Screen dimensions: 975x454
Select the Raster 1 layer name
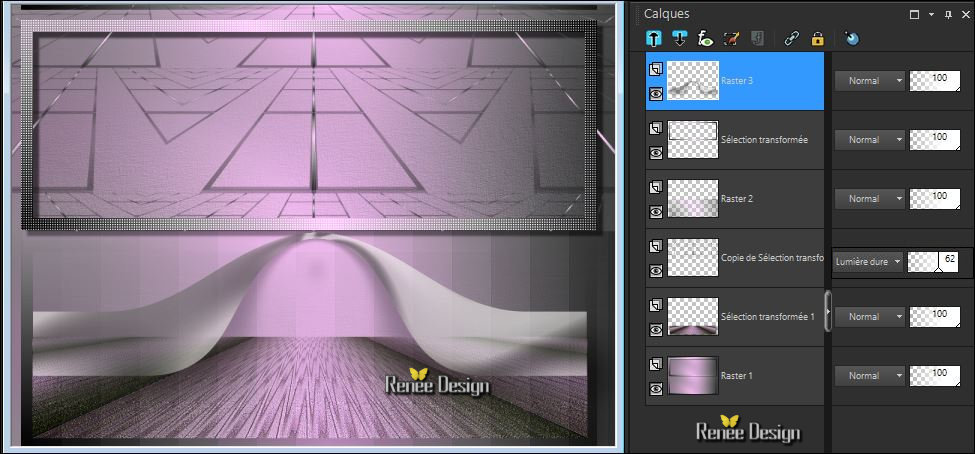point(737,376)
